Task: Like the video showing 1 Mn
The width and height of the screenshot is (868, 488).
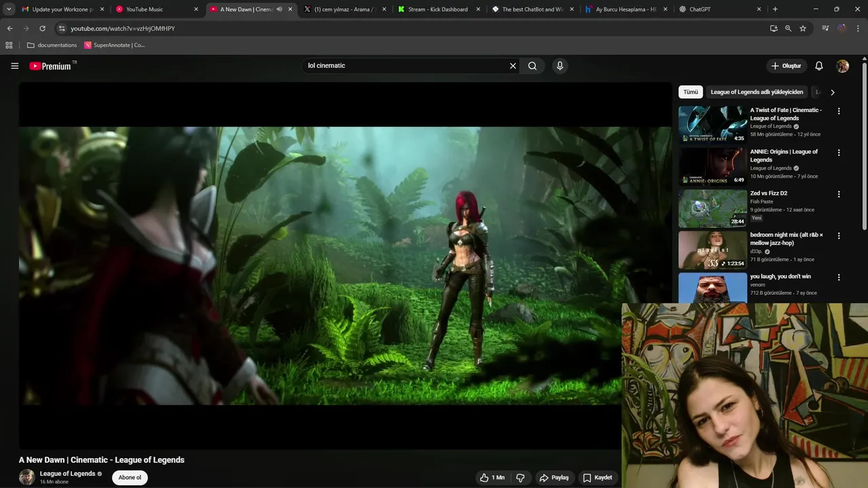Action: click(x=492, y=478)
